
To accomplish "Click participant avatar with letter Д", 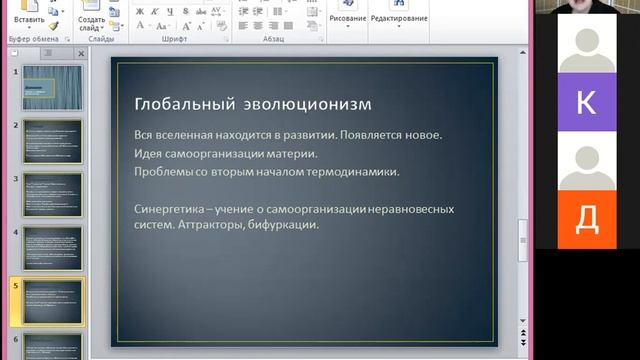I will 587,219.
